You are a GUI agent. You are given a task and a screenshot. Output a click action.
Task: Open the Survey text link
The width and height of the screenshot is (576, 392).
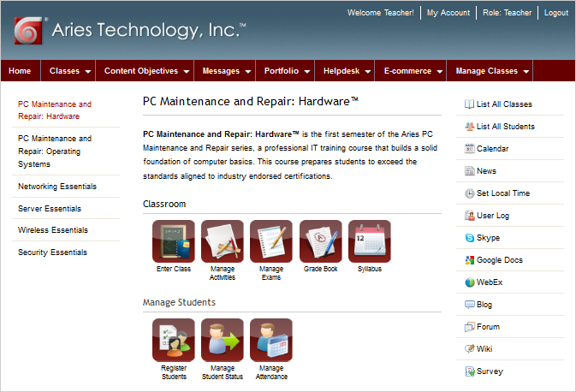point(490,371)
